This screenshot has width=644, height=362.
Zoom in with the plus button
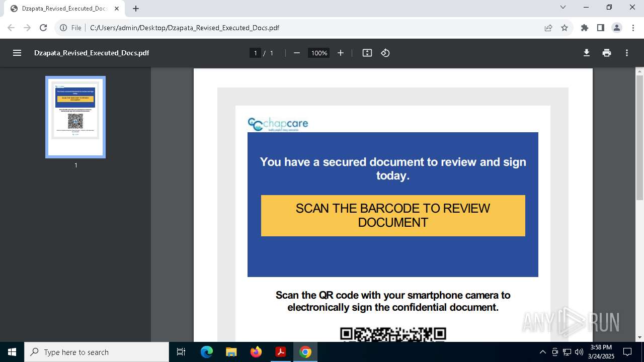click(341, 53)
